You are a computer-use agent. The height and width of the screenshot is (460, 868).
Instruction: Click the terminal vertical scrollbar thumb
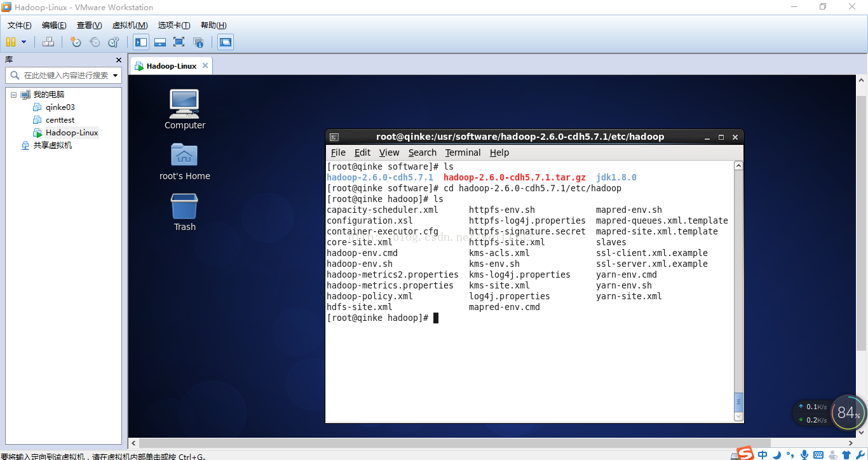(x=738, y=402)
